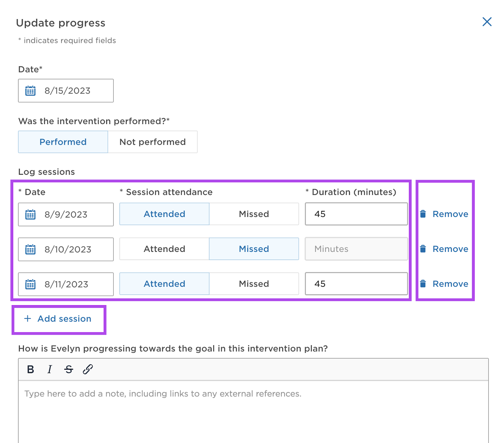Select Performed for the intervention
Image resolution: width=504 pixels, height=443 pixels.
pyautogui.click(x=63, y=142)
